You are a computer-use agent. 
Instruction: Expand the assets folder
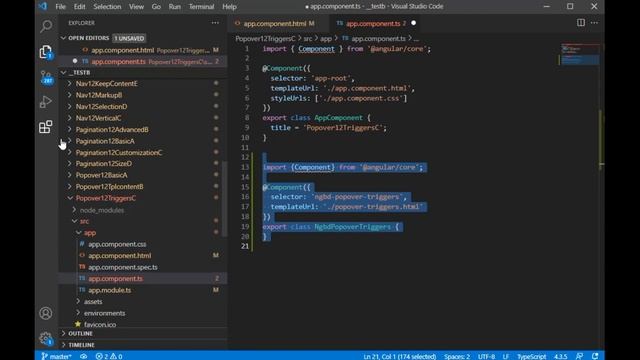[78, 301]
